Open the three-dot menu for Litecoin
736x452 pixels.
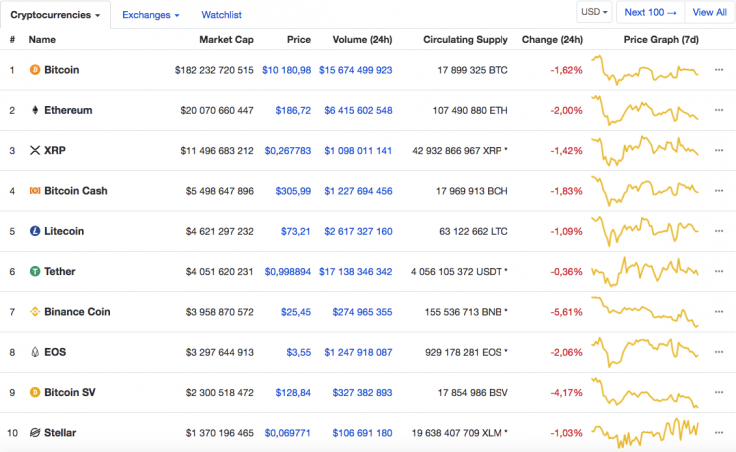click(719, 231)
